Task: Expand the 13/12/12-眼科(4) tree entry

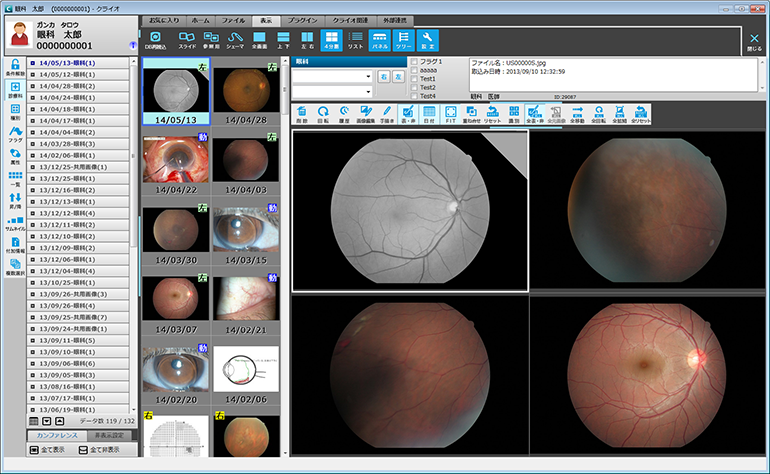Action: [32, 213]
